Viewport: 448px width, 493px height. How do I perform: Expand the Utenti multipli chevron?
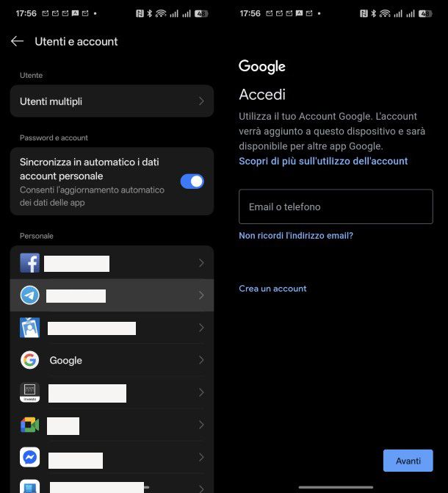coord(201,101)
